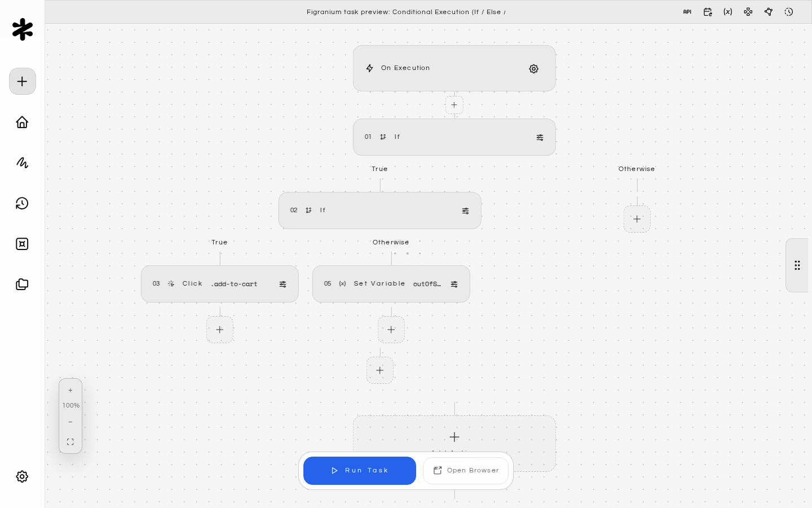This screenshot has width=812, height=508.
Task: Click the Otherwise label under 02 If
Action: coord(391,243)
